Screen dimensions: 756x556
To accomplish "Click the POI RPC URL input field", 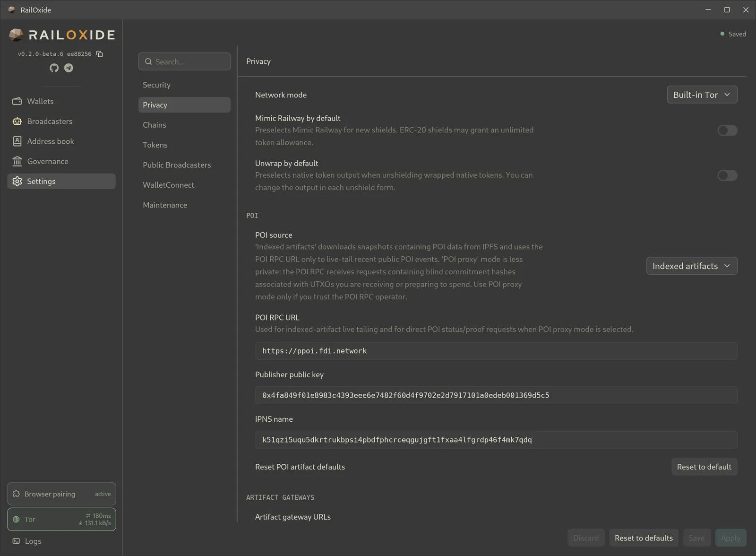I will [496, 351].
